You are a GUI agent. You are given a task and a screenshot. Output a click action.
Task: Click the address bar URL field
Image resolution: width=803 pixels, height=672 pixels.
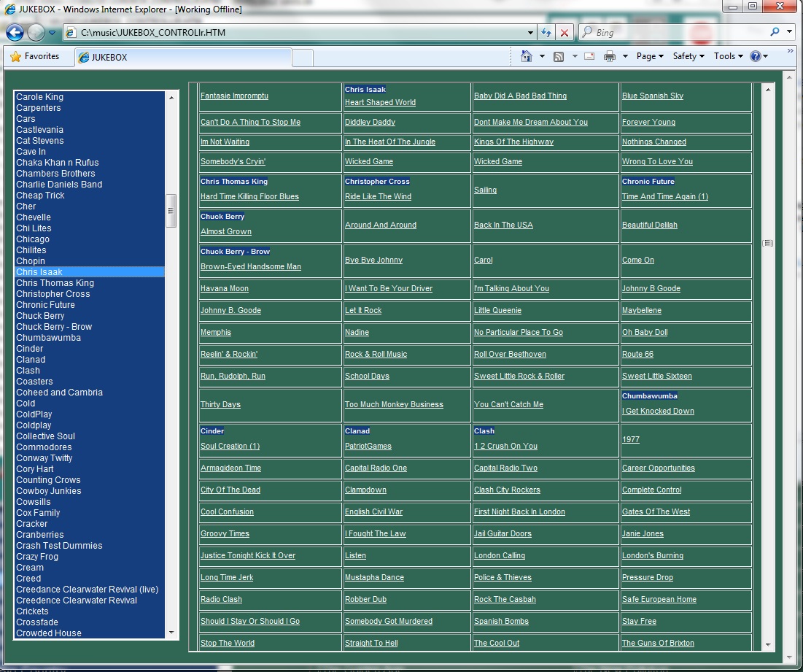click(302, 33)
